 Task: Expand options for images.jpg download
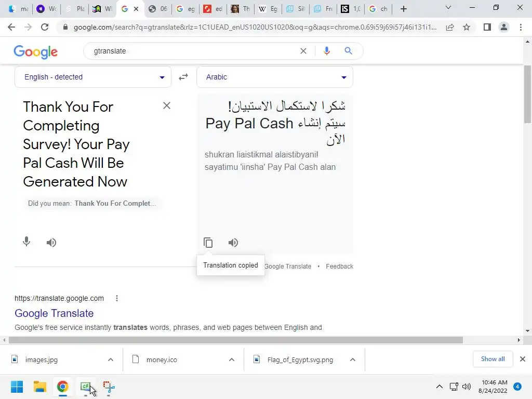click(x=111, y=360)
